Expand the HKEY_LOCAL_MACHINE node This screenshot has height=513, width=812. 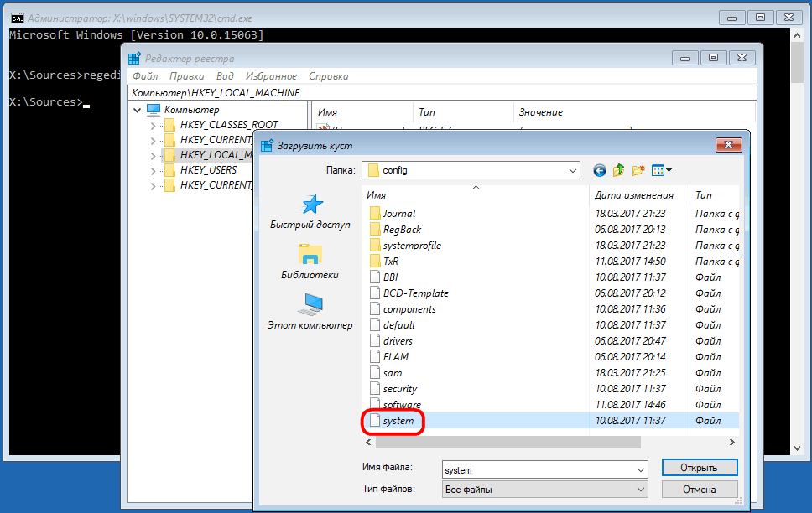click(x=153, y=155)
